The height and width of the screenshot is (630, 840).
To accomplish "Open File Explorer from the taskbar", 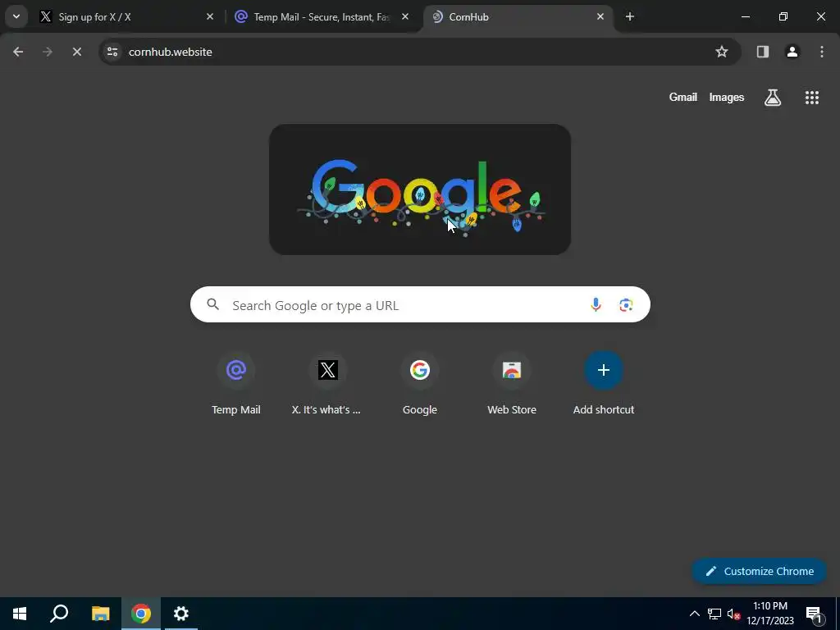I will click(100, 614).
